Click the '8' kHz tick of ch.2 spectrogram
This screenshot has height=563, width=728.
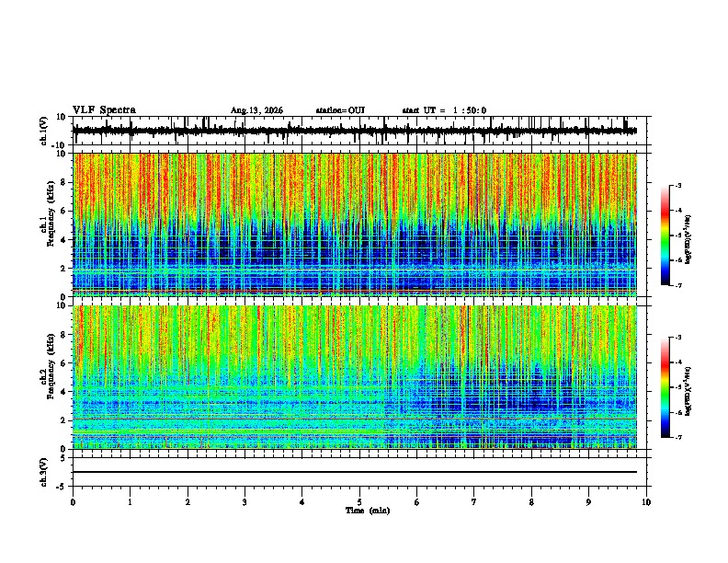64,335
